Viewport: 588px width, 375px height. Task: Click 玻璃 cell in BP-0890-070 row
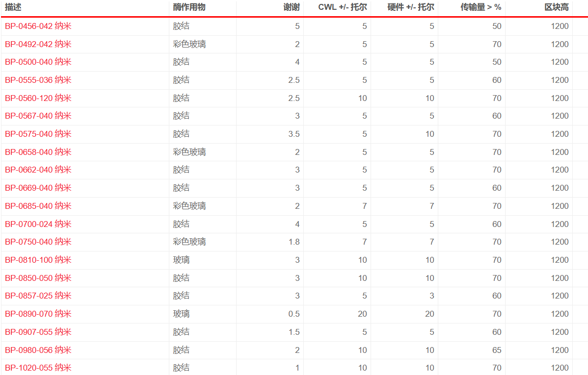(x=181, y=314)
